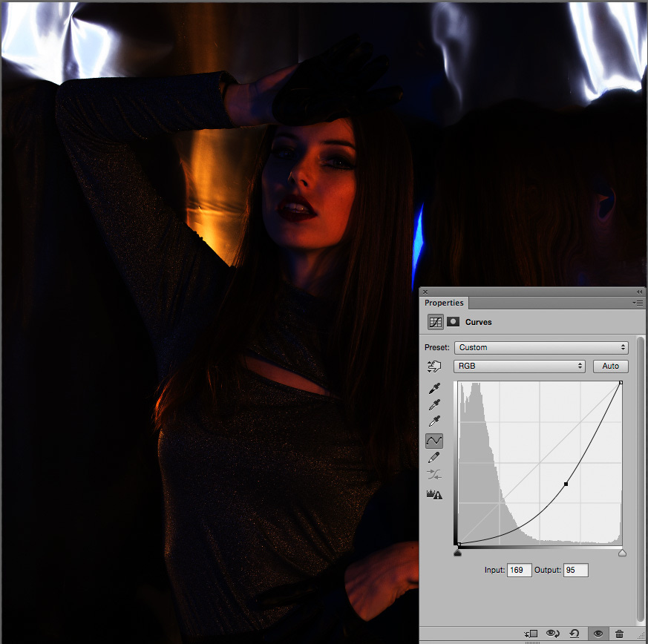This screenshot has width=648, height=644.
Task: Select the draw curve pencil tool
Action: (x=434, y=457)
